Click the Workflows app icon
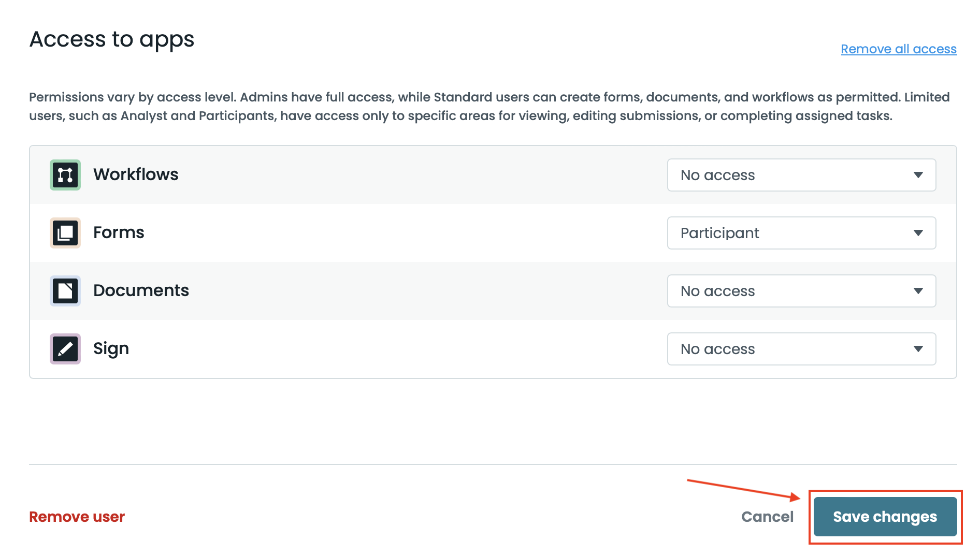980x556 pixels. [65, 175]
